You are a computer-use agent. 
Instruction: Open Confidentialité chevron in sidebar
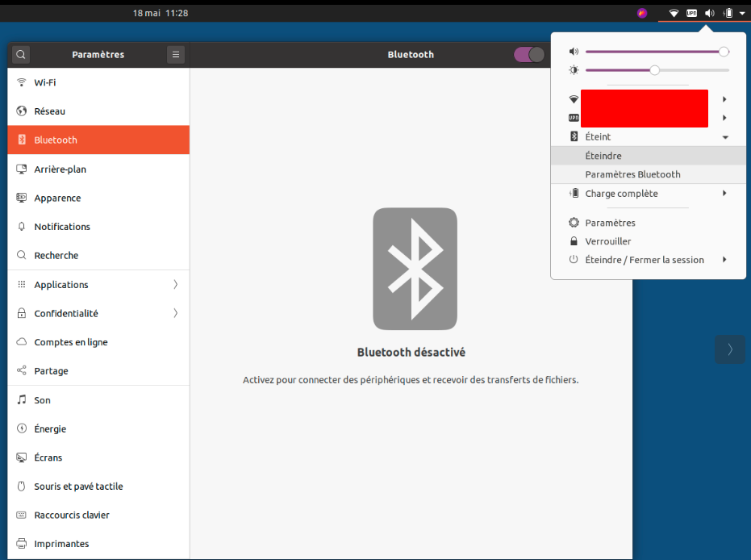pyautogui.click(x=176, y=313)
